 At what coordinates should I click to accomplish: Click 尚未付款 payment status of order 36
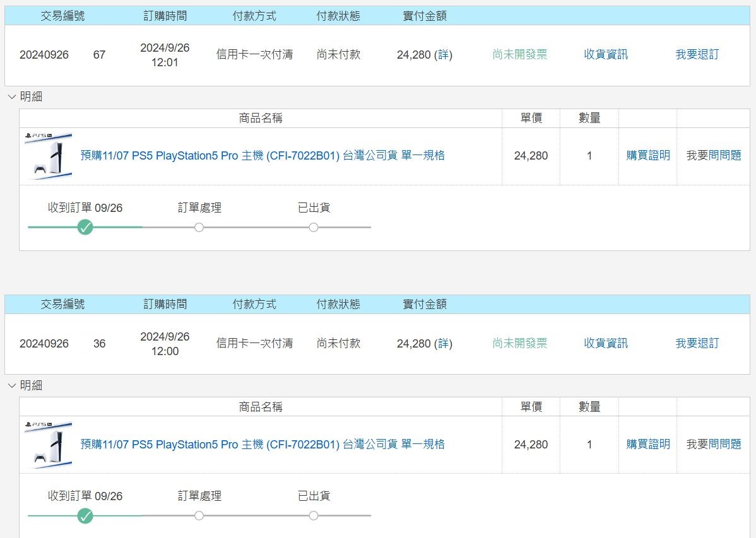tap(338, 343)
